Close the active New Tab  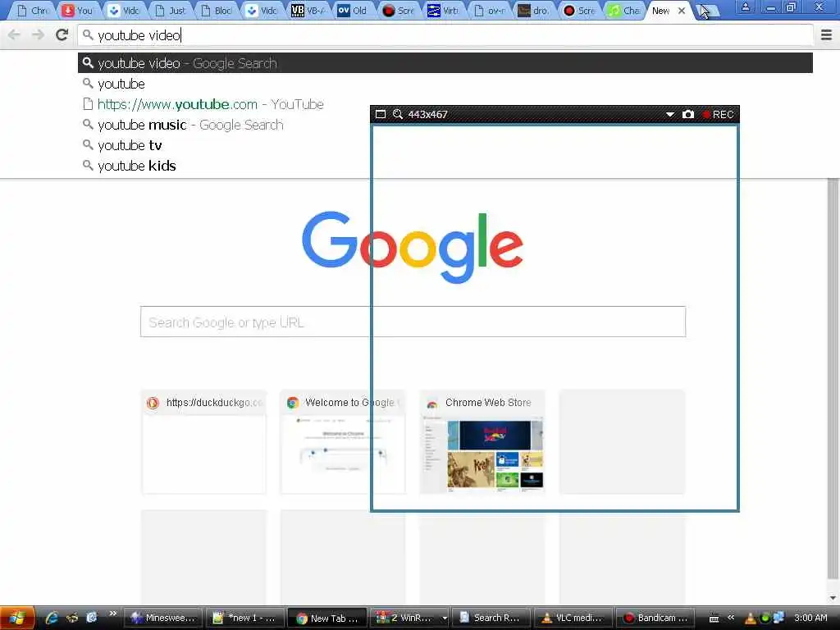tap(682, 11)
